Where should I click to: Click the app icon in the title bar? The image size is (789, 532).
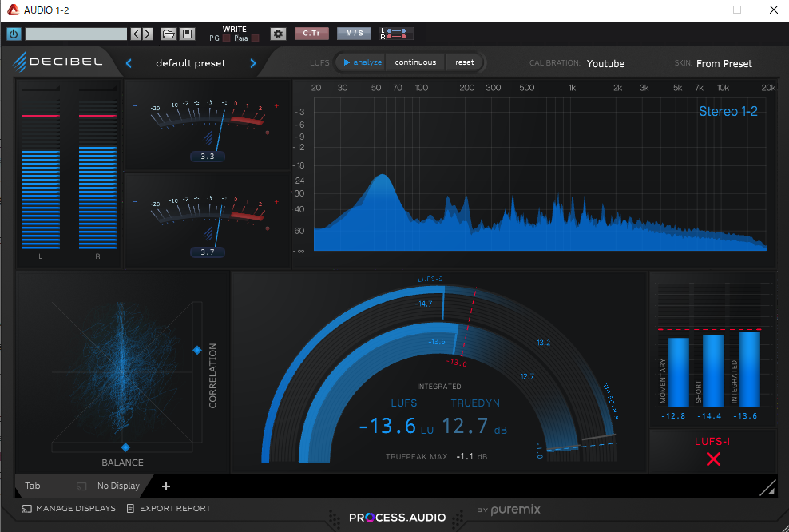click(13, 10)
